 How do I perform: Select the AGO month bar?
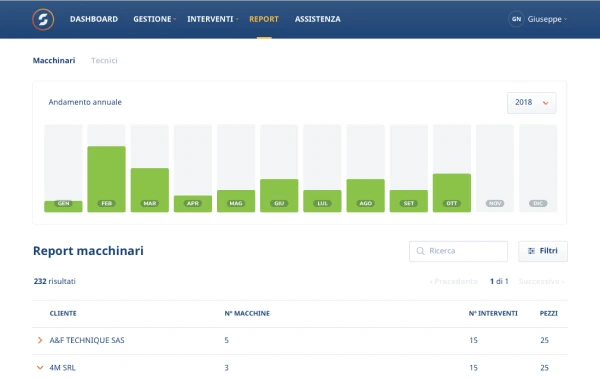365,196
